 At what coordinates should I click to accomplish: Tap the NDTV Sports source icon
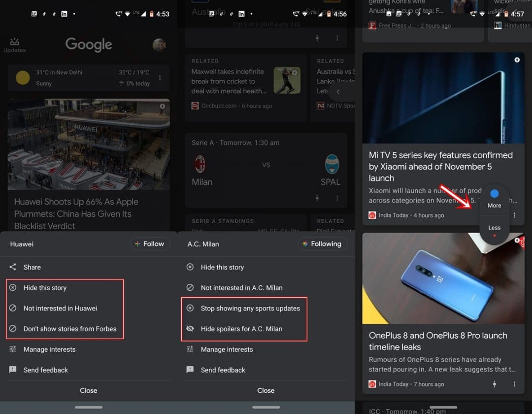pos(320,106)
